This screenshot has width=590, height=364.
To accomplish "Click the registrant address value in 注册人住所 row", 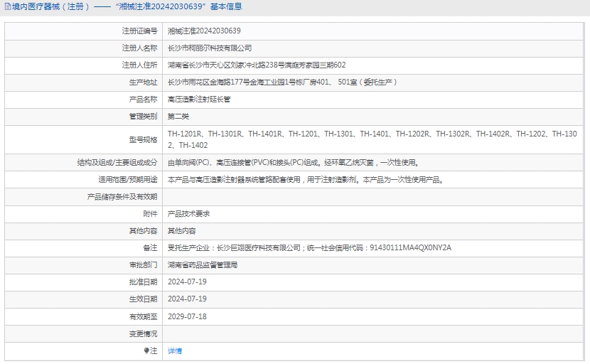I will 257,65.
